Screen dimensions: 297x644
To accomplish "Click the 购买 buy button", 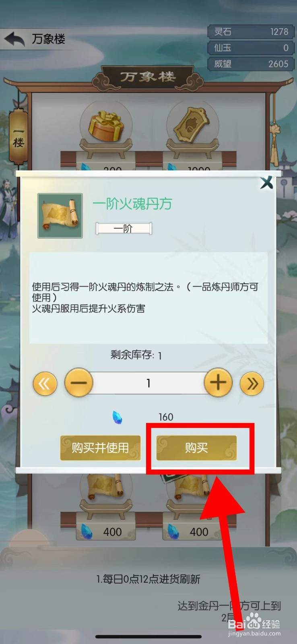I will (x=196, y=448).
